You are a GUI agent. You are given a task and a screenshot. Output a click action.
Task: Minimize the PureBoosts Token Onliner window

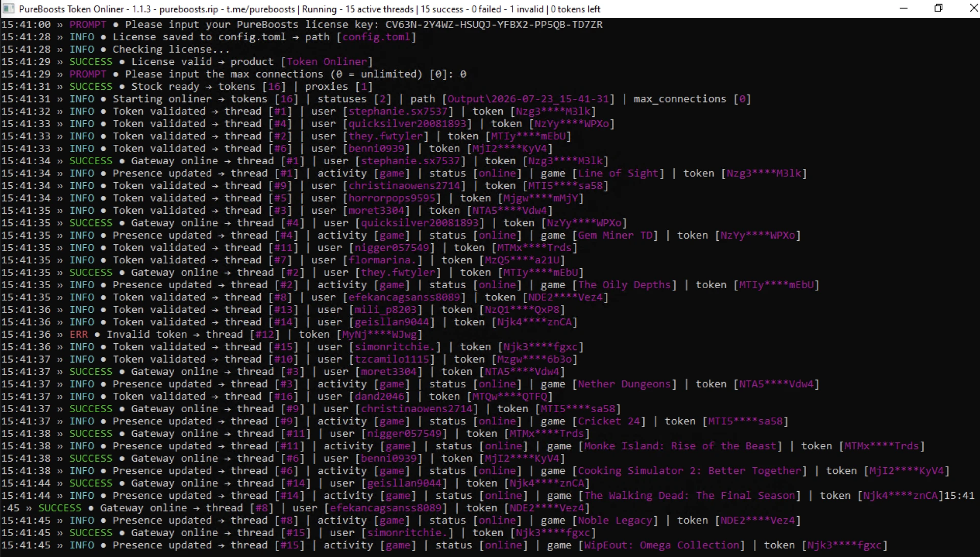(903, 9)
